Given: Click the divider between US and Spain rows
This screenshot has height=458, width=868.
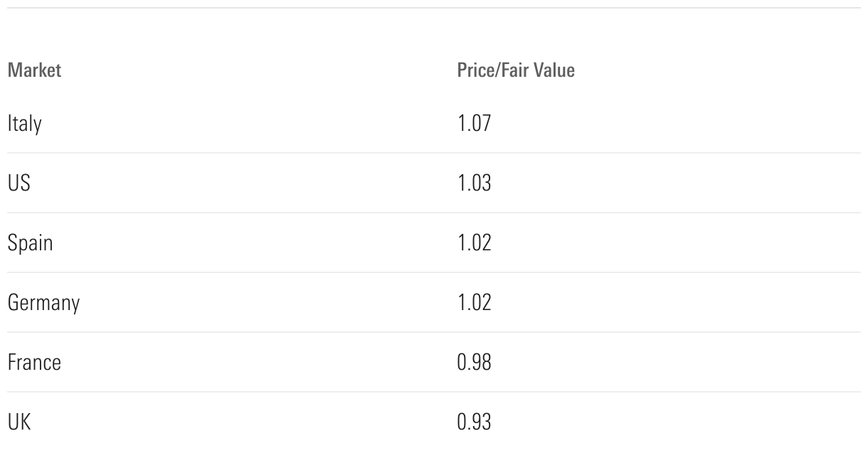Looking at the screenshot, I should click(434, 213).
